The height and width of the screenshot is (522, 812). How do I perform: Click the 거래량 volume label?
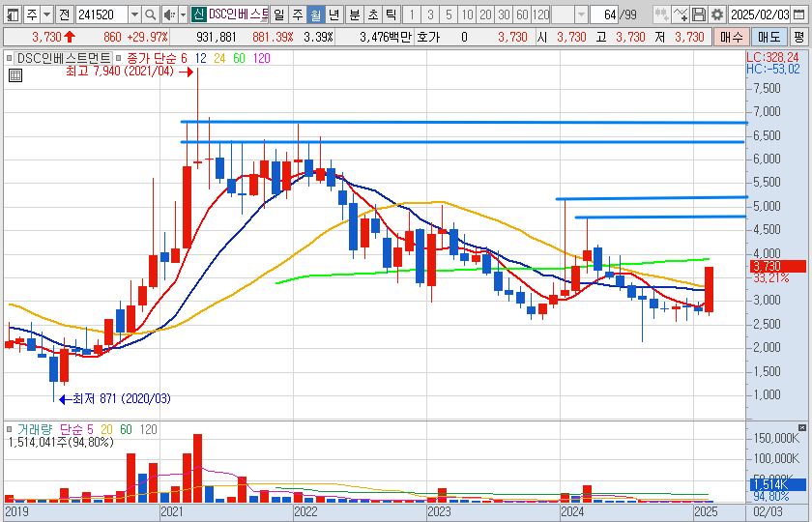pos(35,429)
